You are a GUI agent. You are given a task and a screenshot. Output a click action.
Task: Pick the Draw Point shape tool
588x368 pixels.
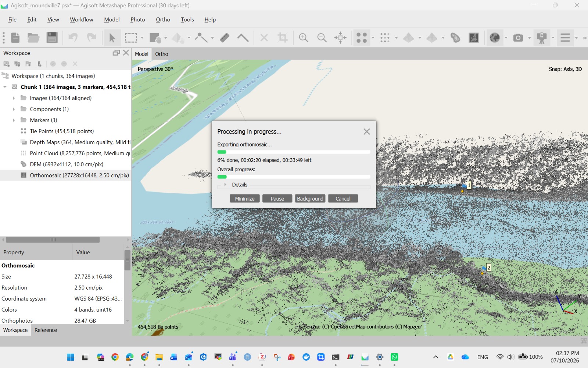[x=201, y=38]
